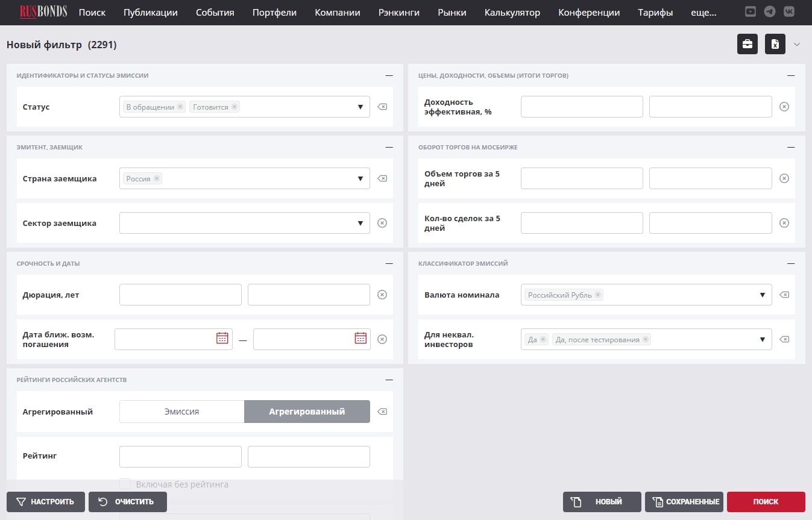Collapse the Эмитент, заемщик section

coord(389,147)
